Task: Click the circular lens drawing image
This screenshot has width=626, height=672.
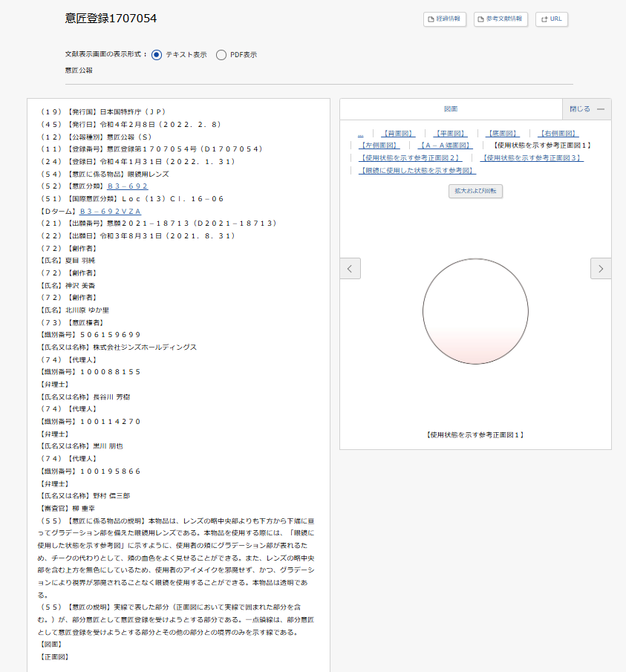Action: pyautogui.click(x=475, y=312)
